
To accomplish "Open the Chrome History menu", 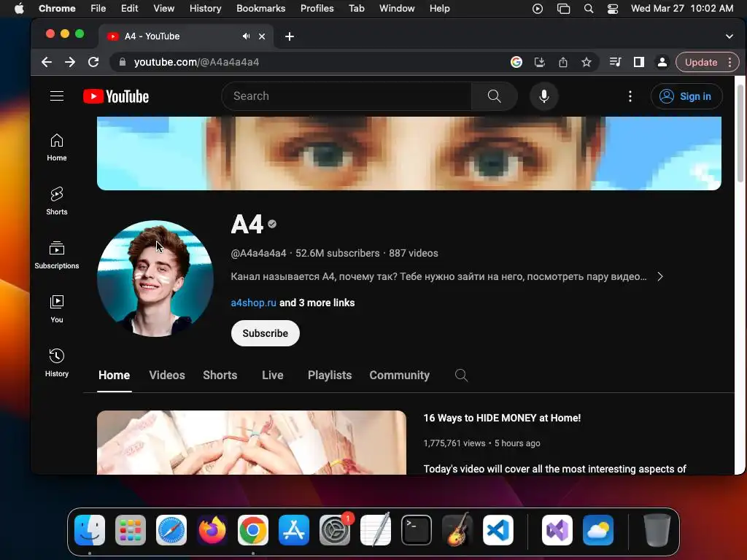I will click(x=205, y=9).
